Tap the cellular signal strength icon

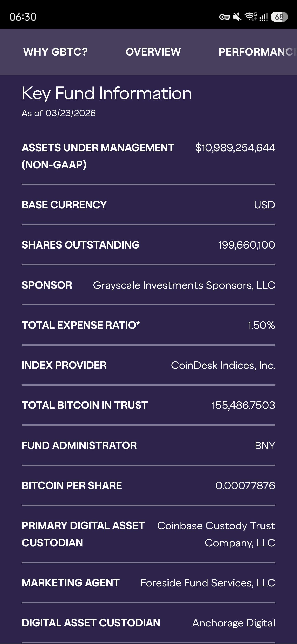pos(263,17)
